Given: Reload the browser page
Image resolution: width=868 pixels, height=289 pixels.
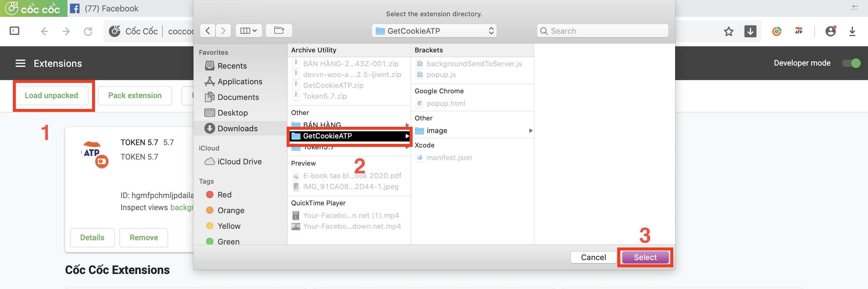Looking at the screenshot, I should tap(88, 32).
